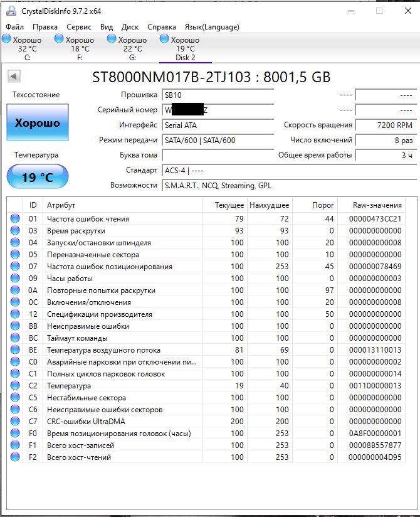Click raw value 0A8F00000001
Viewport: 420px width, 517px height.
coord(375,434)
